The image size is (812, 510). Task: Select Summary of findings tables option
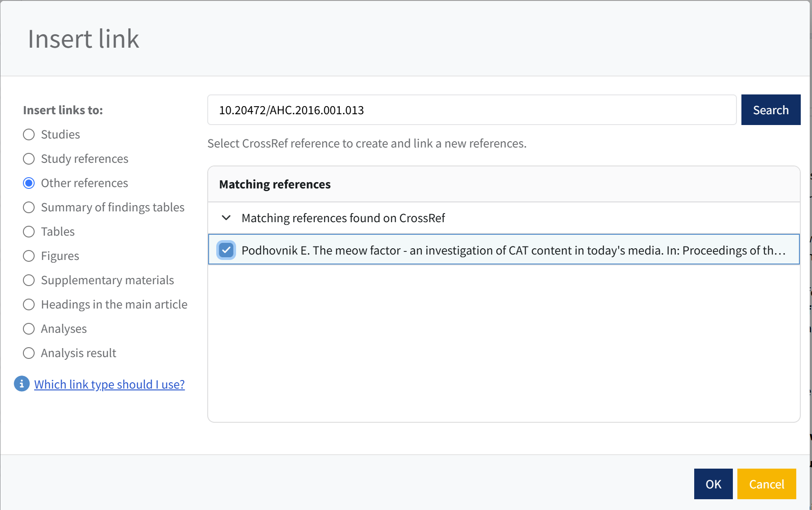pyautogui.click(x=29, y=207)
